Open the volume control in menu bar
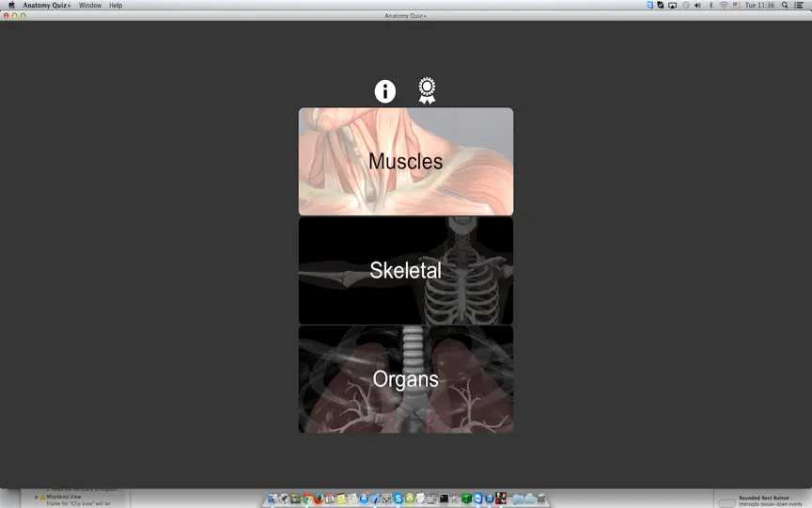812x508 pixels. tap(697, 6)
